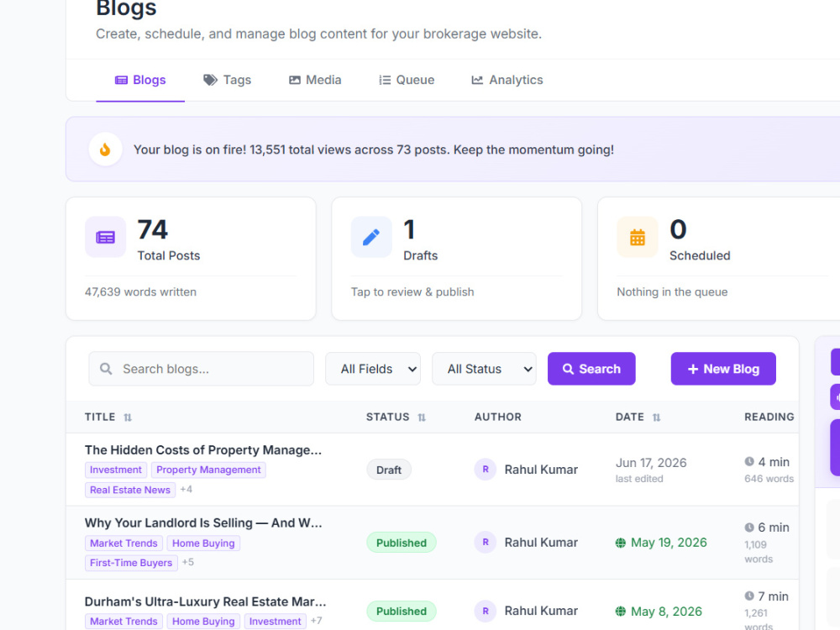Click globe icon beside May 8, 2026

tap(621, 612)
